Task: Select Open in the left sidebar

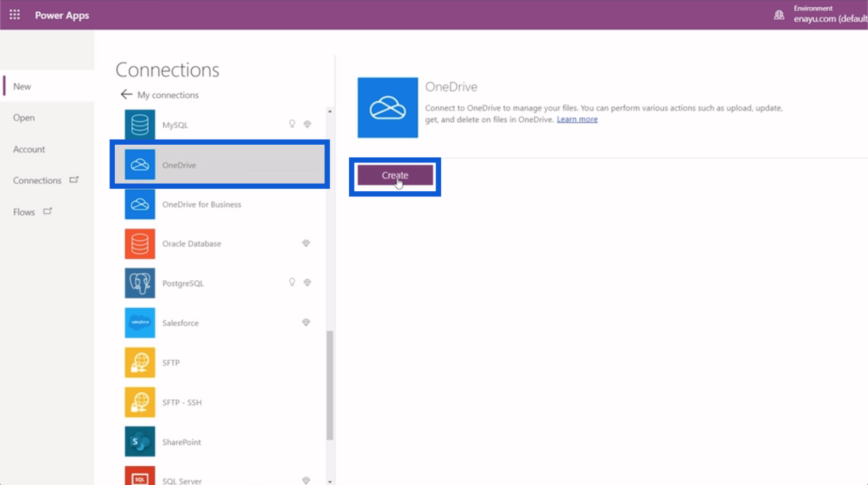Action: coord(24,118)
